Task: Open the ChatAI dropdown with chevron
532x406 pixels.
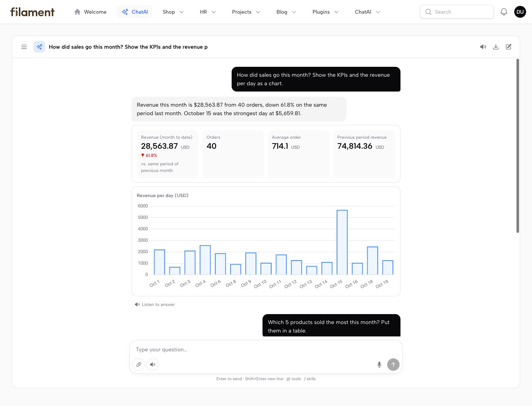Action: (368, 12)
